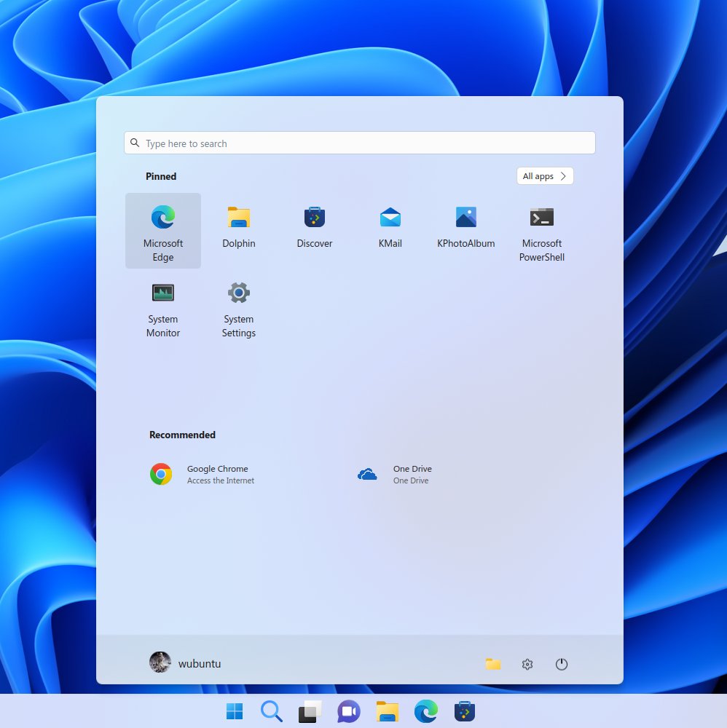
Task: Click the Windows Start button on taskbar
Action: point(235,711)
